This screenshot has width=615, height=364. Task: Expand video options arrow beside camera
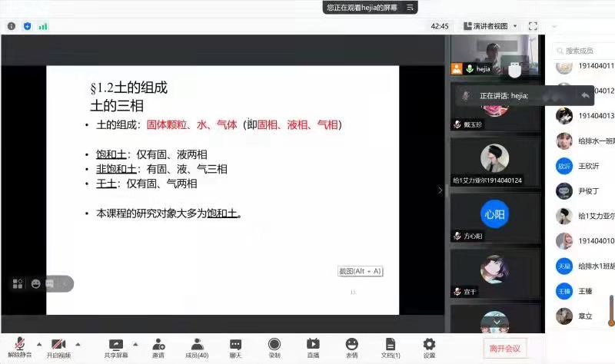coord(78,343)
